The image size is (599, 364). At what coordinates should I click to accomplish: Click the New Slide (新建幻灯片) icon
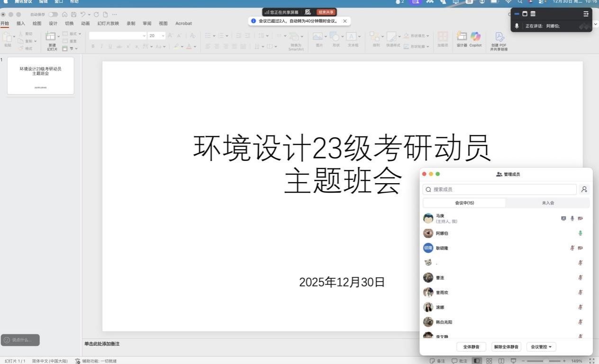51,37
